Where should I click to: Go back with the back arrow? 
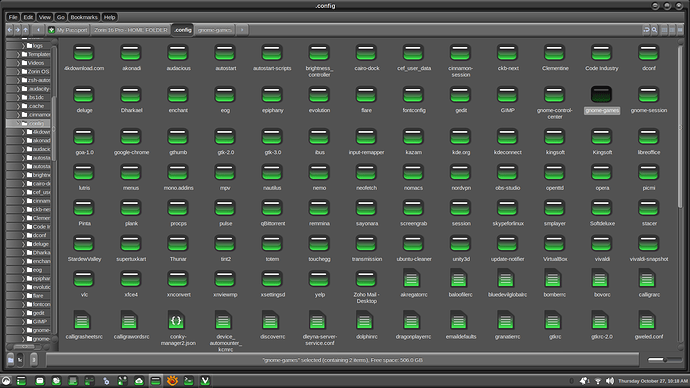pos(10,30)
